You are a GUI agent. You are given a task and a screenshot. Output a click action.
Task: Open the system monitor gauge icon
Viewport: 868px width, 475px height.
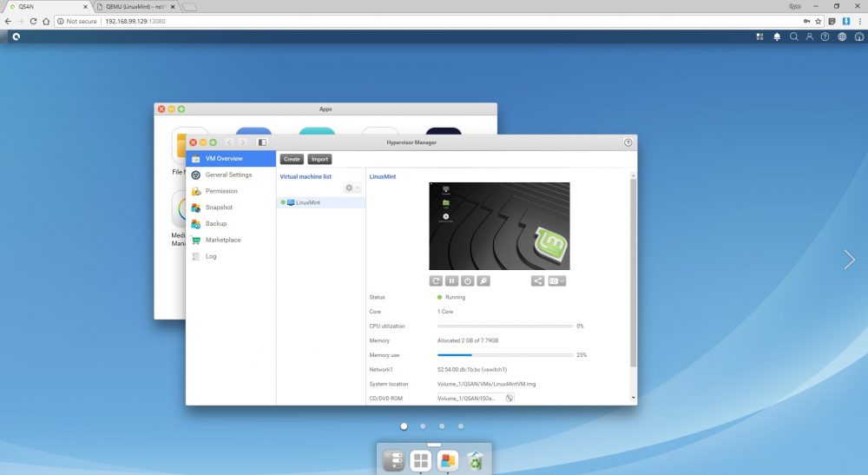coord(859,36)
